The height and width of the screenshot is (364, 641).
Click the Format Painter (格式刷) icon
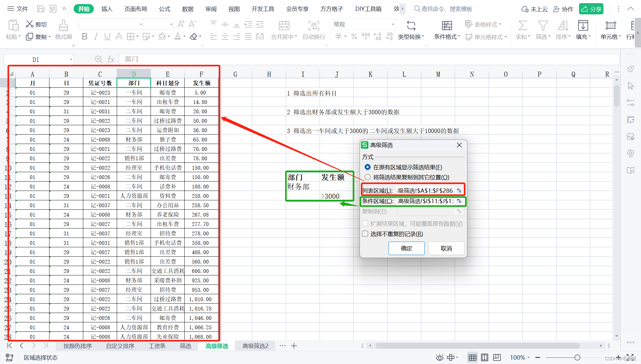(x=63, y=26)
